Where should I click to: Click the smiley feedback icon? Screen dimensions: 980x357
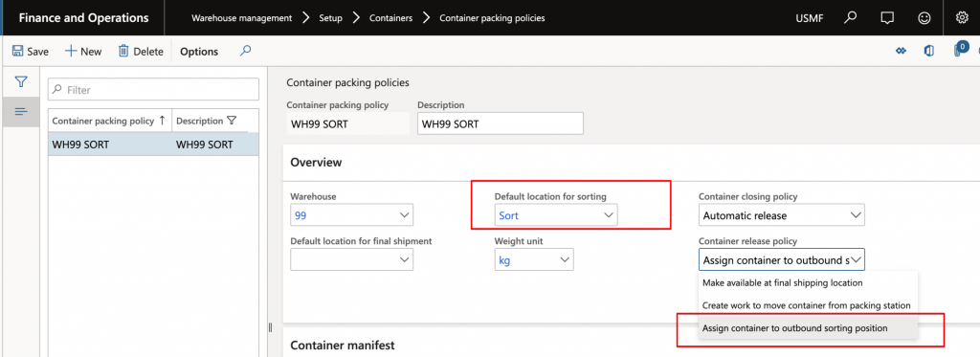(x=924, y=18)
